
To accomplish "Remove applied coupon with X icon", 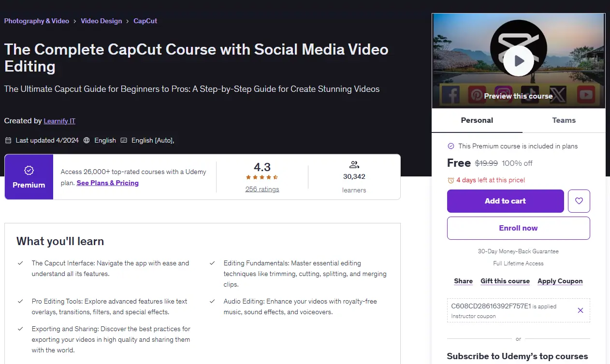I will 581,310.
